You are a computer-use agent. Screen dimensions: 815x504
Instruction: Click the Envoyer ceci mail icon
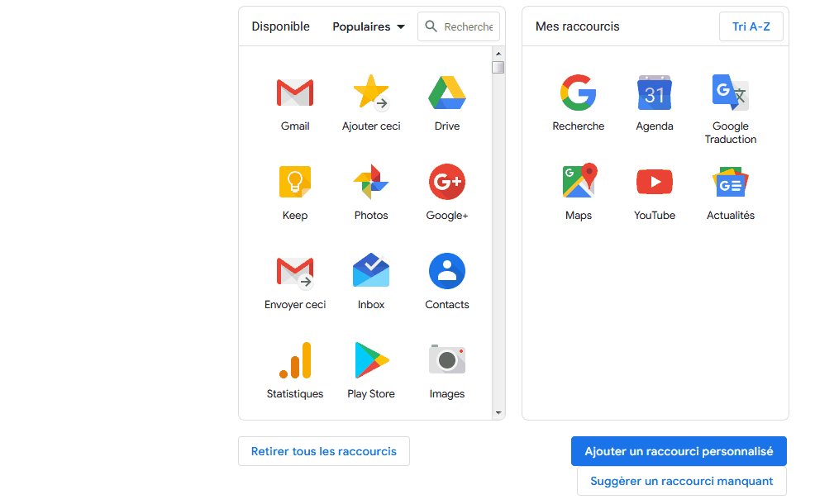click(x=295, y=272)
